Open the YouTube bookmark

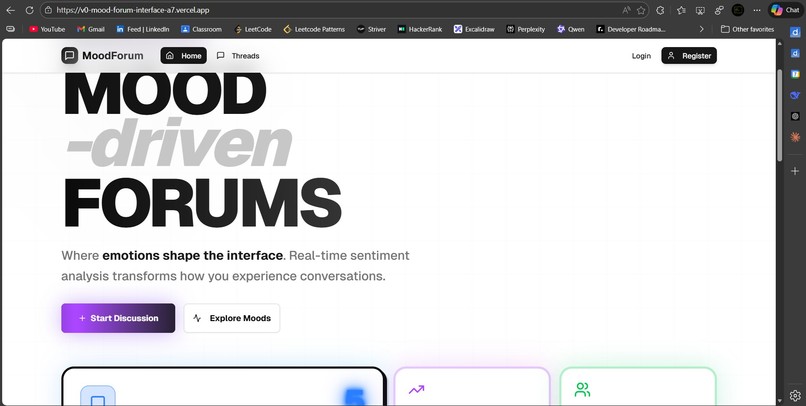tap(47, 29)
